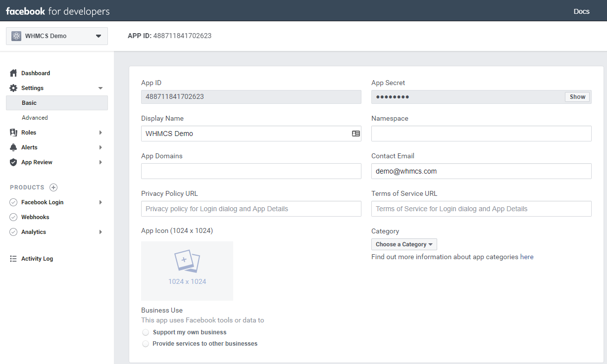Focus the Namespace input field
The width and height of the screenshot is (607, 364).
click(x=481, y=134)
